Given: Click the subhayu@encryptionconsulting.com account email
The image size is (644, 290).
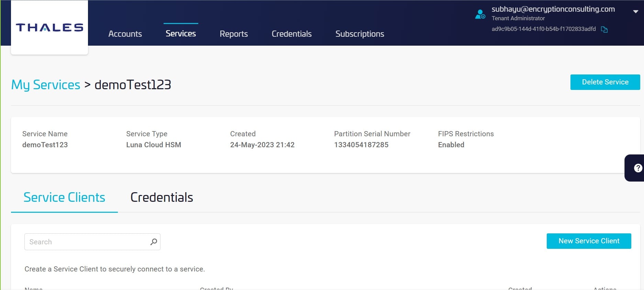Looking at the screenshot, I should (x=553, y=9).
